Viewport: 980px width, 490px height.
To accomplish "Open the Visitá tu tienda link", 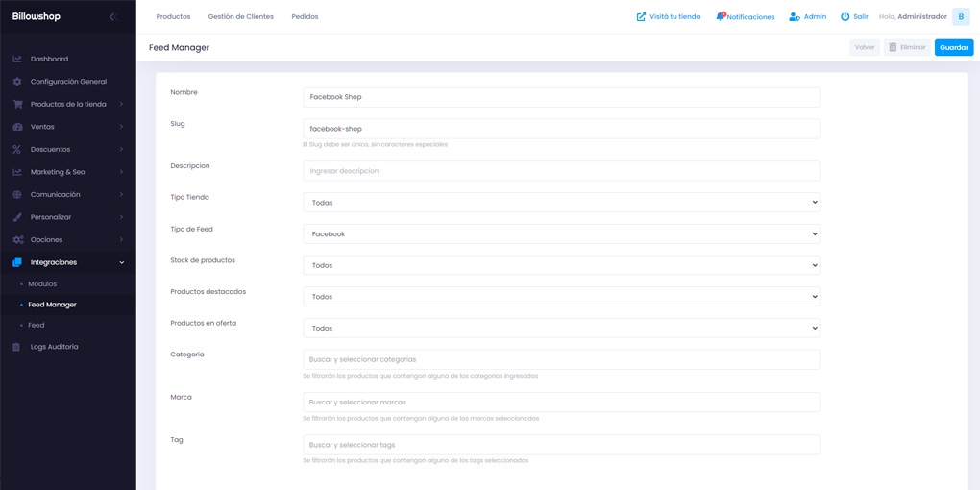I will pyautogui.click(x=669, y=16).
